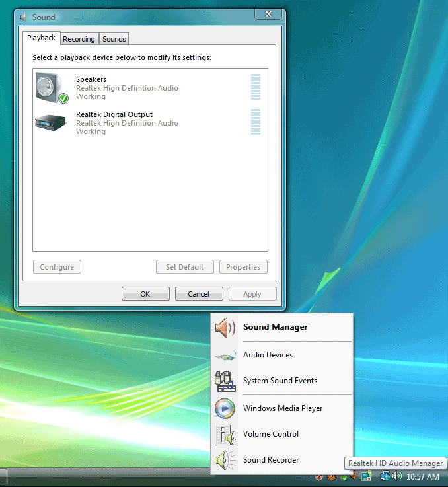448x487 pixels.
Task: Close the Sound dialog window
Action: tap(268, 14)
